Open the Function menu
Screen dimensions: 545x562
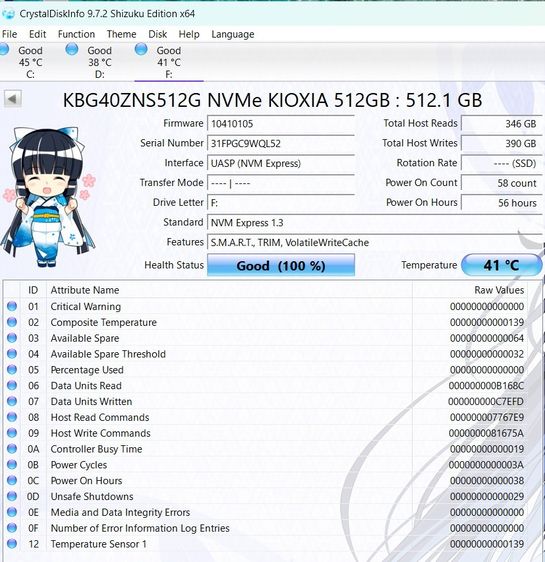pyautogui.click(x=76, y=34)
